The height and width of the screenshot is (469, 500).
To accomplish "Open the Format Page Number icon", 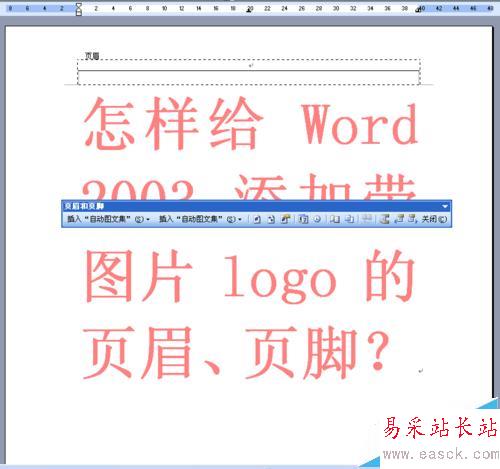I will pos(285,219).
